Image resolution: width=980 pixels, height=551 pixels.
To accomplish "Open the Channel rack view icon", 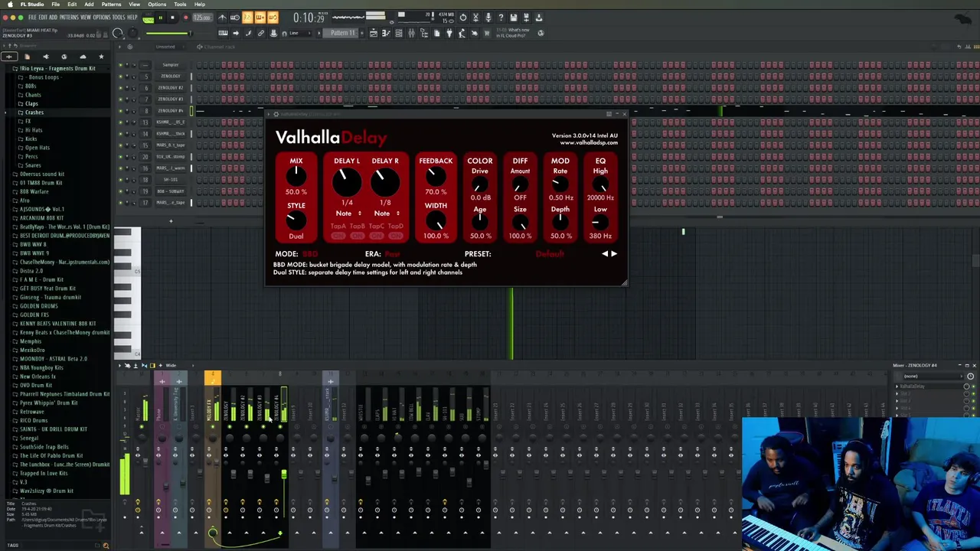I will point(399,33).
